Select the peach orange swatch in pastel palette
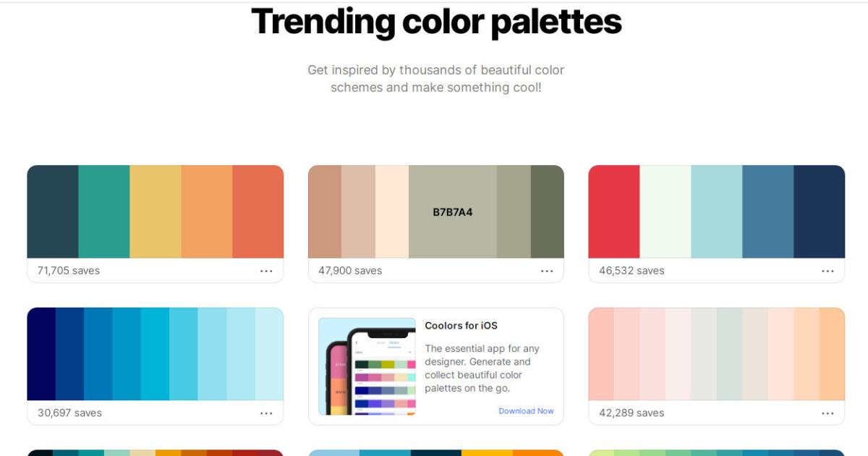The height and width of the screenshot is (456, 868). tap(832, 354)
